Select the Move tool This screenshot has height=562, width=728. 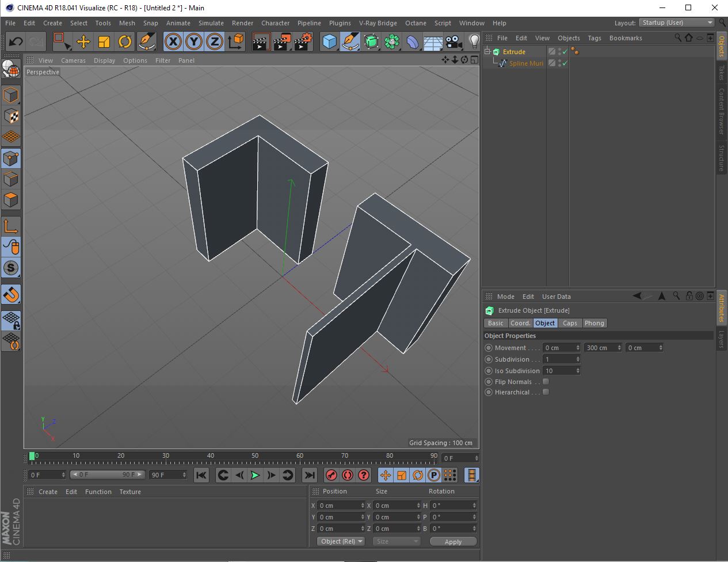pyautogui.click(x=83, y=41)
